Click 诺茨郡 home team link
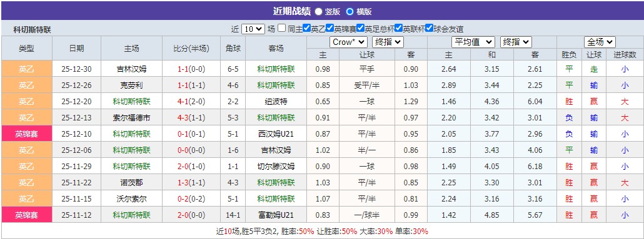This screenshot has height=239, width=644. click(131, 183)
